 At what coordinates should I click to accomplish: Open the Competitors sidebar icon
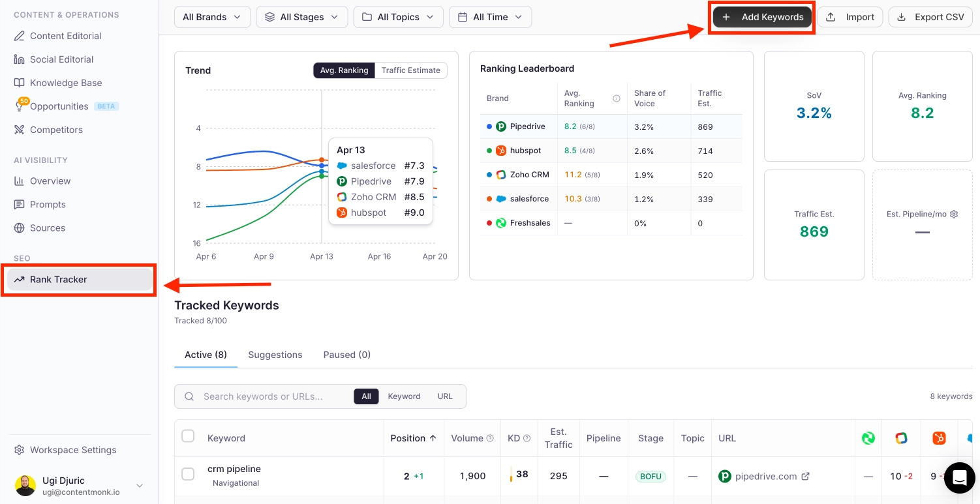coord(19,130)
